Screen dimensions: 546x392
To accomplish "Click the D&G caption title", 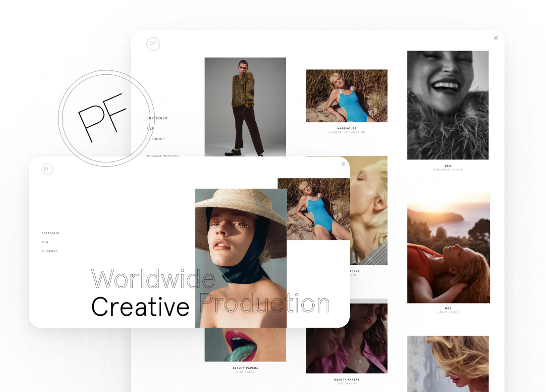I will pyautogui.click(x=448, y=166).
